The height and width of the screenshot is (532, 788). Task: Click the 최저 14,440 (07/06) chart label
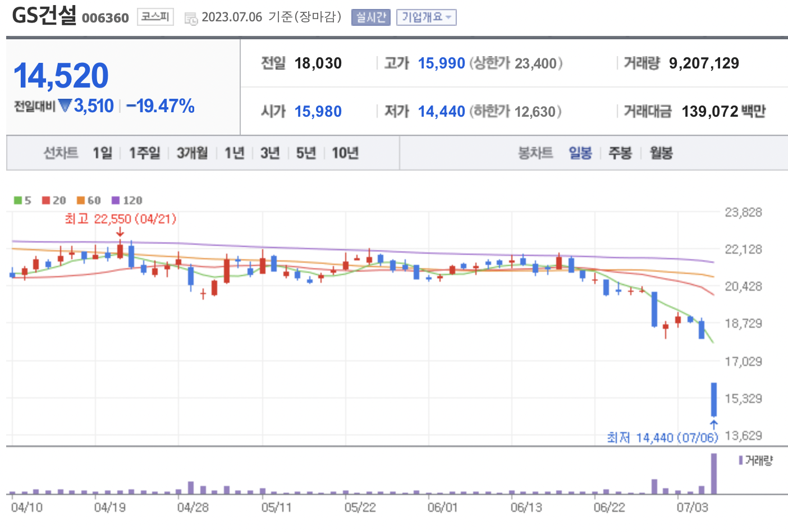[662, 438]
